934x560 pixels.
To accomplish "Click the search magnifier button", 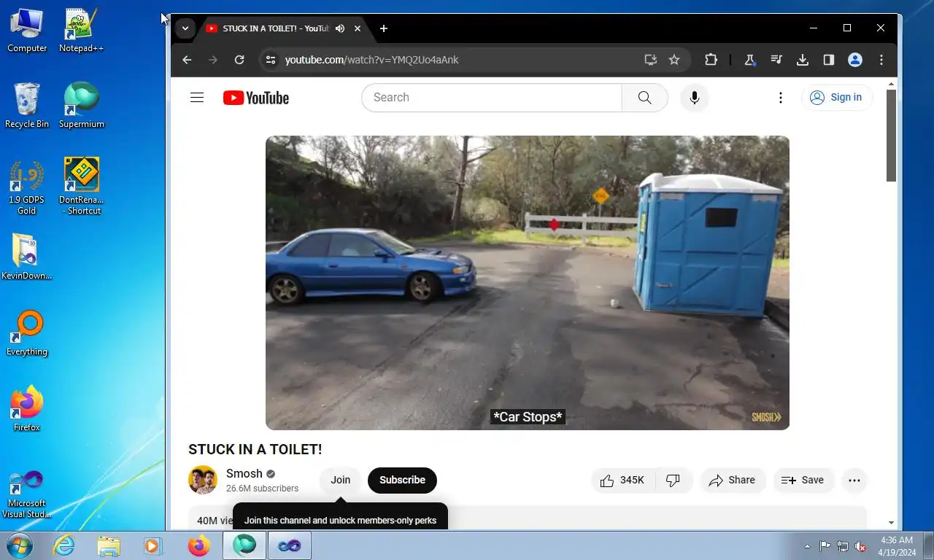I will click(644, 98).
